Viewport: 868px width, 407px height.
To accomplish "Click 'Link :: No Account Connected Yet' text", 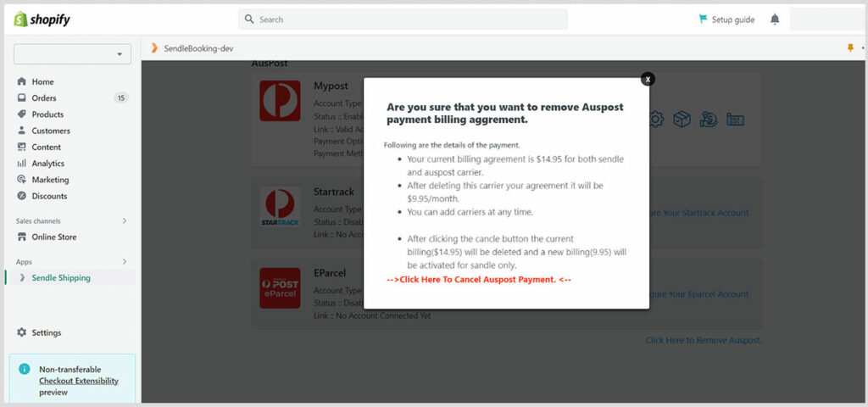I will coord(372,315).
